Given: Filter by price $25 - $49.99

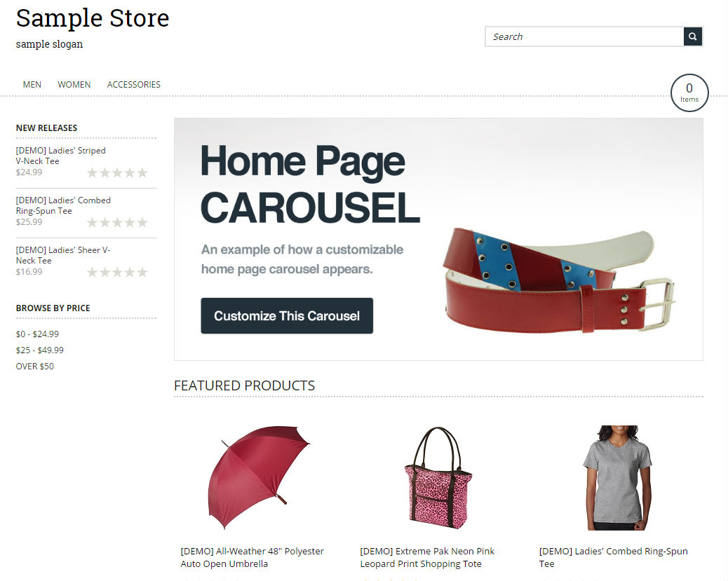Looking at the screenshot, I should (39, 350).
